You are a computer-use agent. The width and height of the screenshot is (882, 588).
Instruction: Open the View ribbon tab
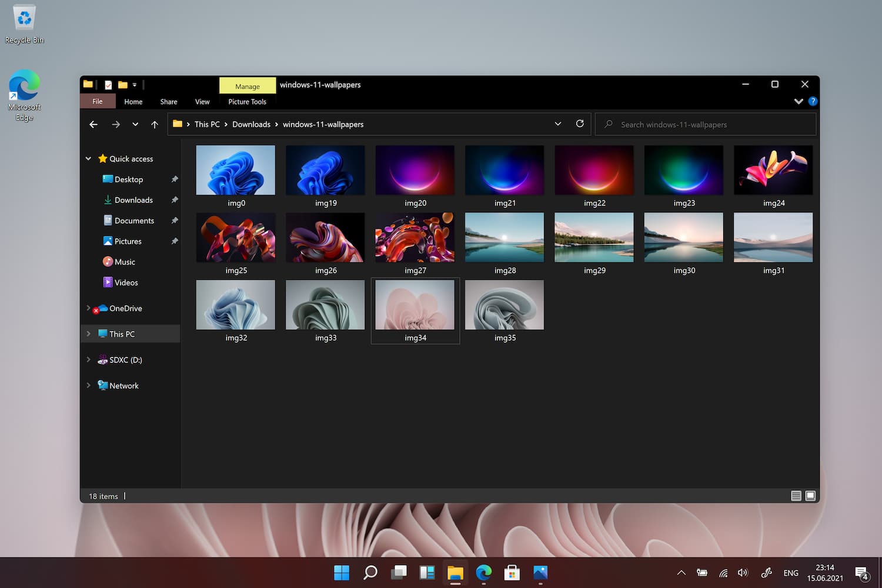(x=202, y=102)
